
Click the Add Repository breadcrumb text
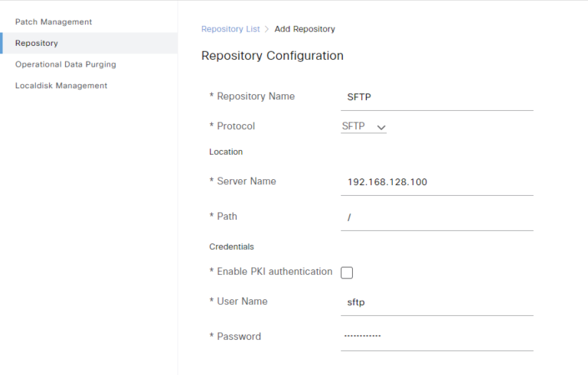[x=305, y=29]
